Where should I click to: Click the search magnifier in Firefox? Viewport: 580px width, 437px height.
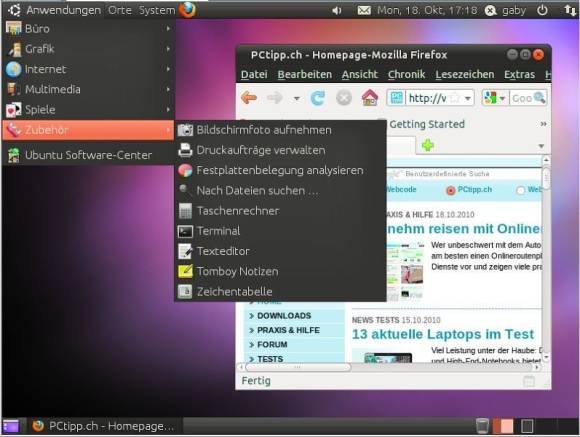click(x=540, y=98)
